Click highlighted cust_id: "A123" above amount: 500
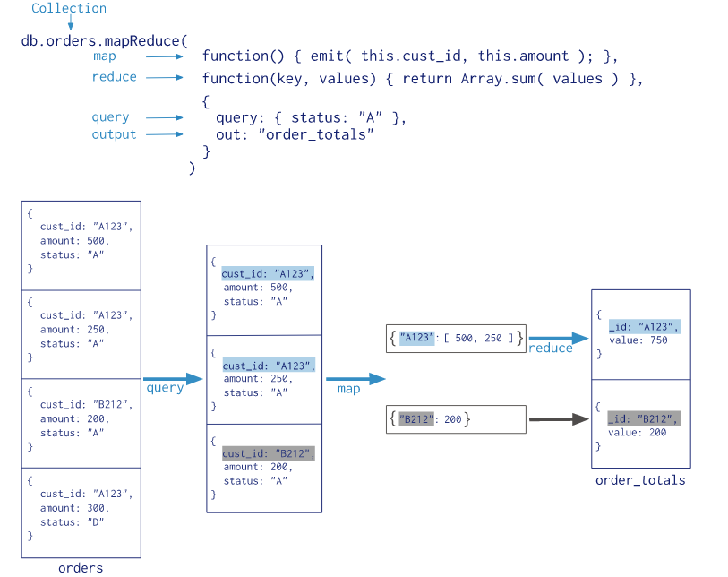The height and width of the screenshot is (577, 728). click(268, 273)
